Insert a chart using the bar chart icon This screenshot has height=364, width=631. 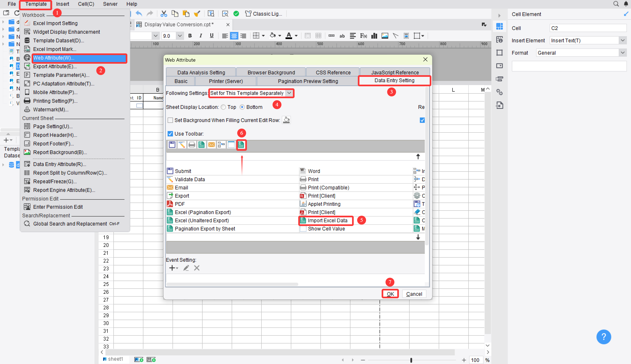click(x=374, y=36)
